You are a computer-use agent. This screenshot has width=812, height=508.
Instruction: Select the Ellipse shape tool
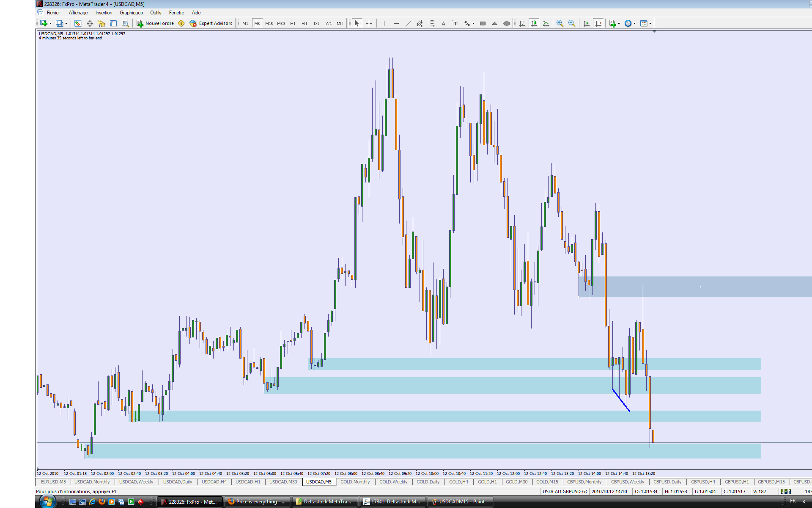coord(506,23)
